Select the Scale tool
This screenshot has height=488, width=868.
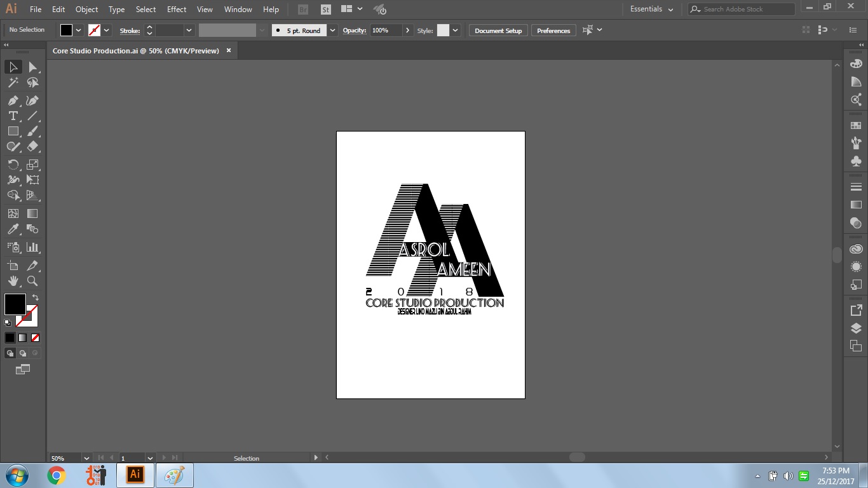click(32, 165)
